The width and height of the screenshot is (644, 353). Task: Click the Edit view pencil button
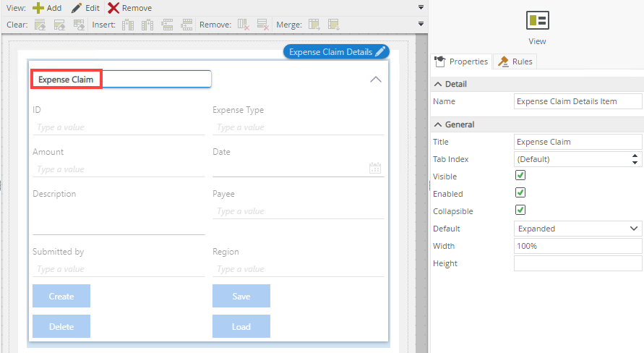tap(85, 8)
